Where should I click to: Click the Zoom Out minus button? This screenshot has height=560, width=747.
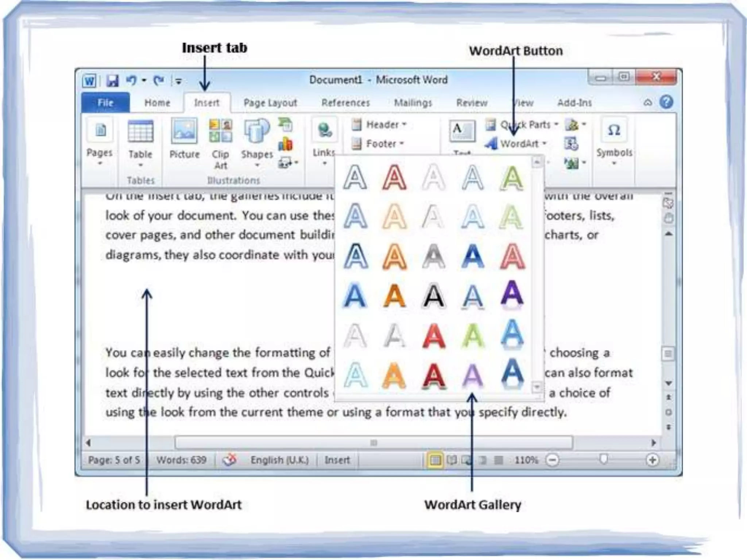click(x=552, y=460)
